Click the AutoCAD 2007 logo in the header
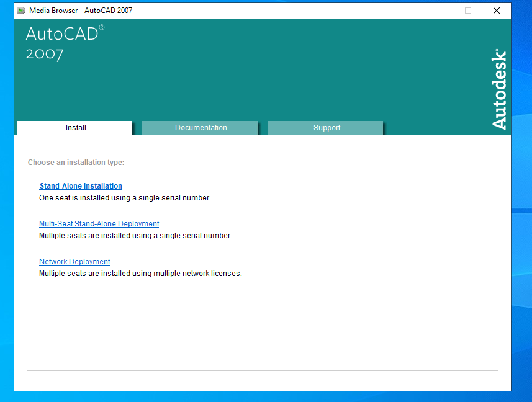 click(65, 43)
